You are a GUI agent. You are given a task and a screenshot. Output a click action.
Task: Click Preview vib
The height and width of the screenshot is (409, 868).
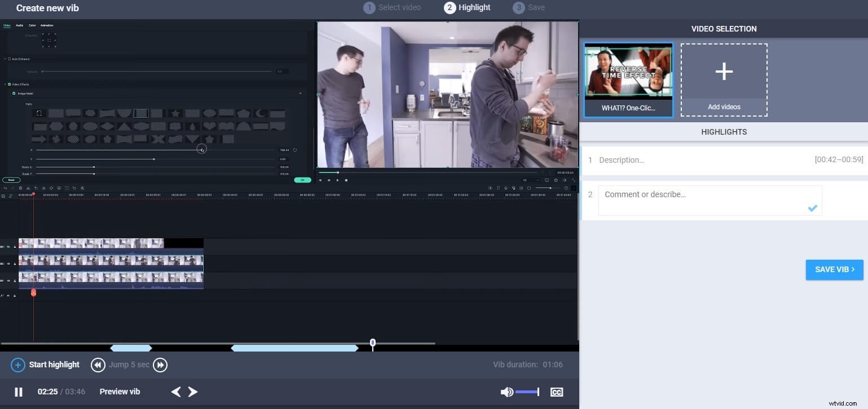coord(120,392)
